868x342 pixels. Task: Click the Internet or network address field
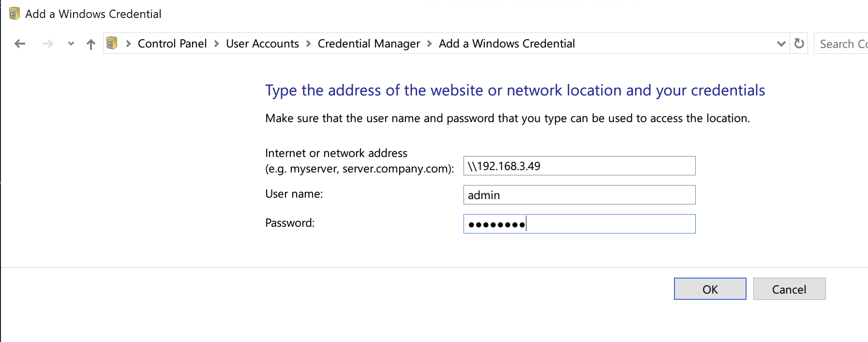[579, 166]
